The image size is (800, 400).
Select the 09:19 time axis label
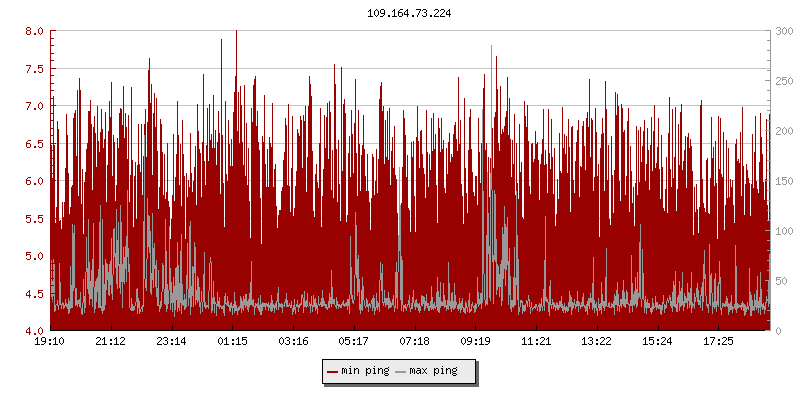coord(476,342)
